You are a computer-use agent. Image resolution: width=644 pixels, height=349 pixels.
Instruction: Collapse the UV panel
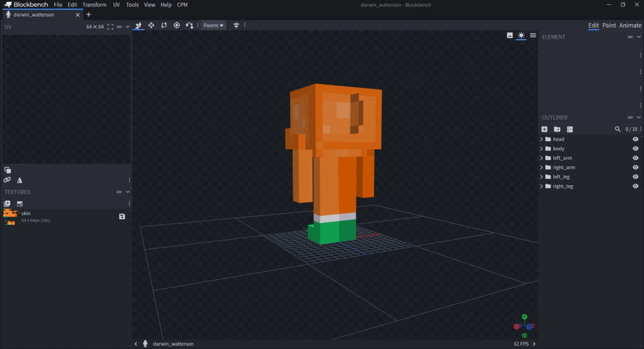[128, 26]
